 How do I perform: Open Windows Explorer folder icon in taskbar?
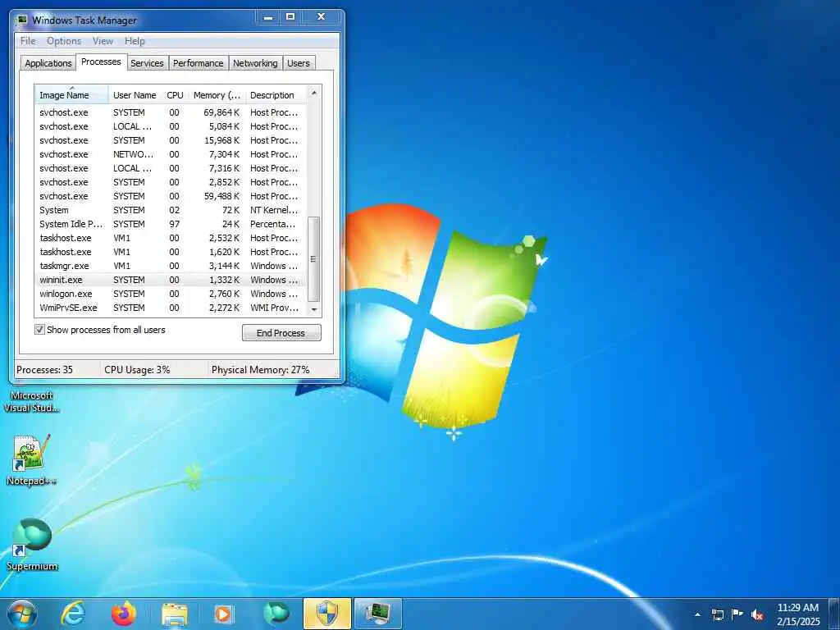(x=175, y=614)
